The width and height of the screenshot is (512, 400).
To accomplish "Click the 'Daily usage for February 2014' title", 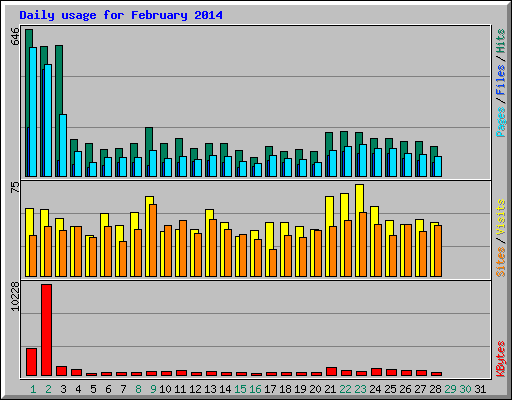I will (x=121, y=15).
